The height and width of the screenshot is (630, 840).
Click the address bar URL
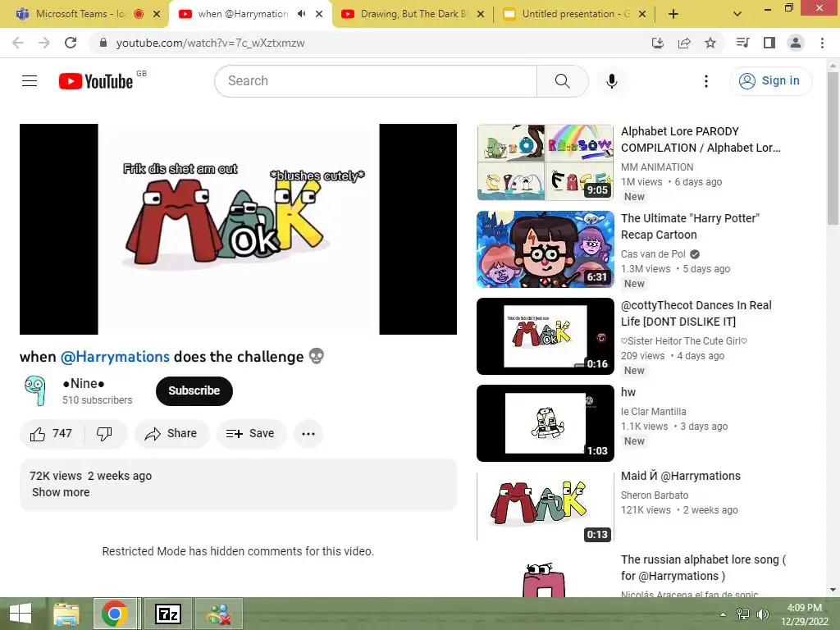[x=210, y=43]
